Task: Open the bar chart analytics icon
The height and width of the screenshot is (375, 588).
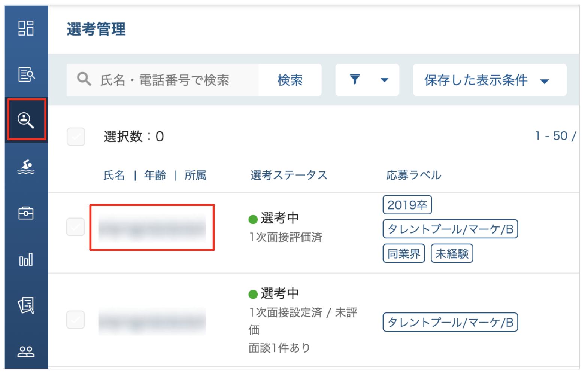Action: pos(26,259)
